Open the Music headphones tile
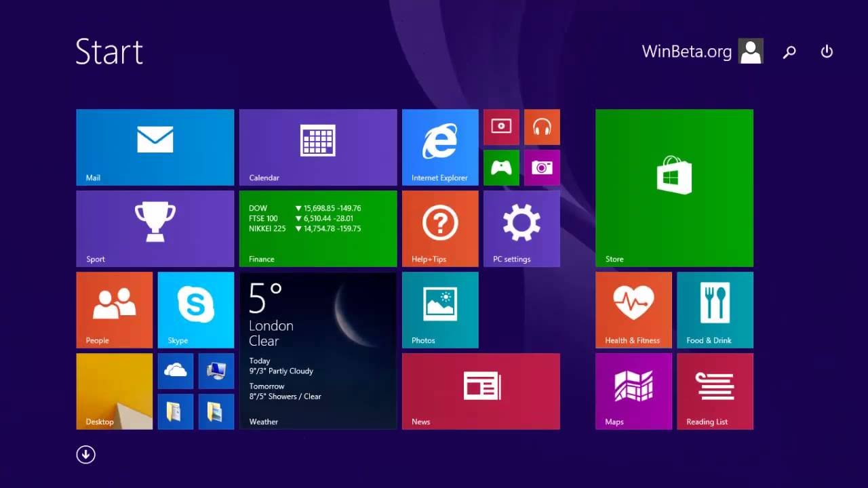The width and height of the screenshot is (868, 488). pos(542,127)
